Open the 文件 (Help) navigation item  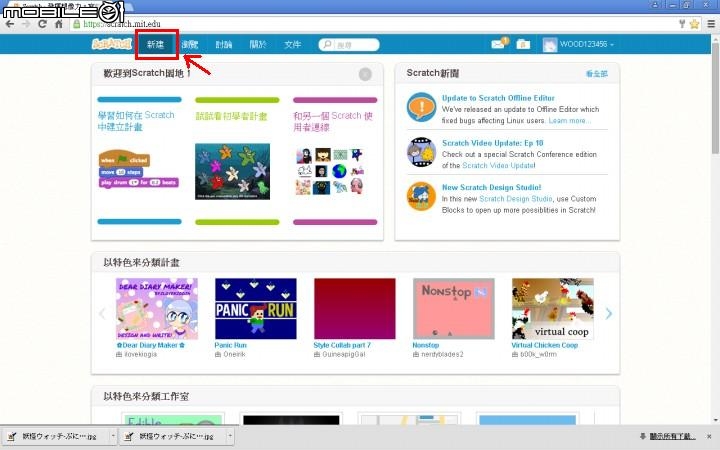tap(292, 45)
